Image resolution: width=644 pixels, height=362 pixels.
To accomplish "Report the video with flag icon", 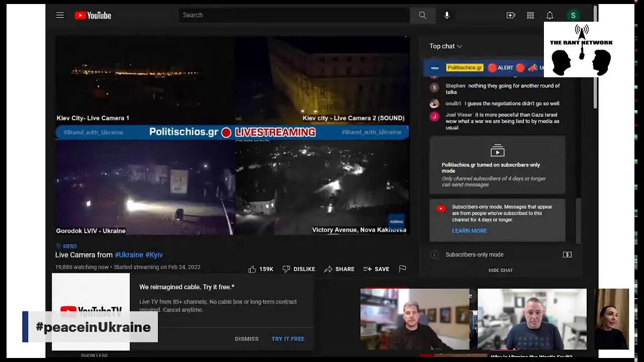I will 403,269.
